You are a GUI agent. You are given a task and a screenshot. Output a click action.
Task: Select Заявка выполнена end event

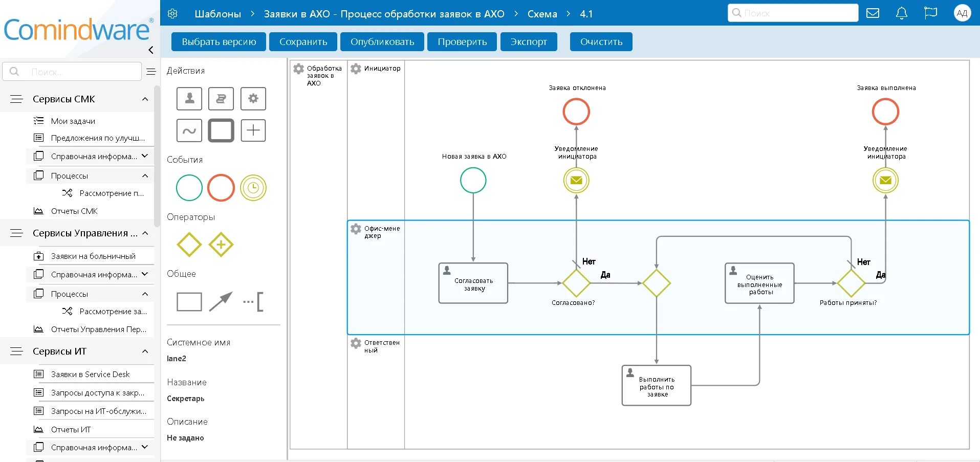coord(885,112)
